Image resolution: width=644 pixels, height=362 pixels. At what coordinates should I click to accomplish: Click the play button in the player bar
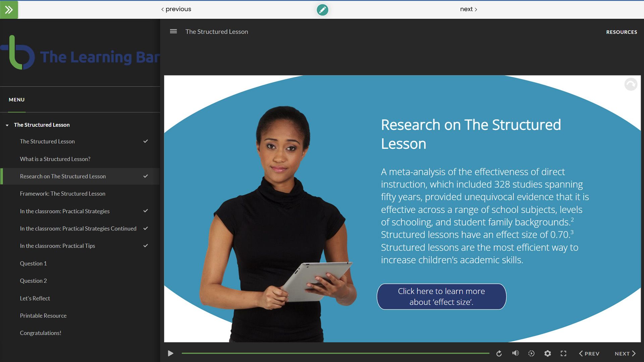click(170, 353)
